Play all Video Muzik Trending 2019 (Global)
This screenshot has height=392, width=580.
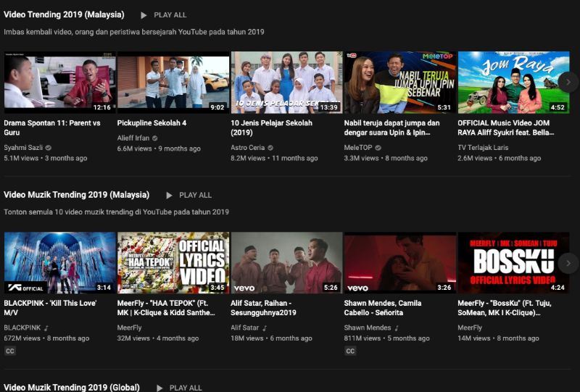[179, 388]
